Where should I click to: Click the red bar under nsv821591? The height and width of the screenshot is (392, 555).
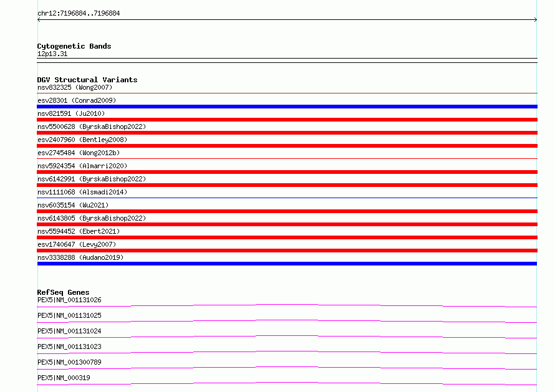287,120
